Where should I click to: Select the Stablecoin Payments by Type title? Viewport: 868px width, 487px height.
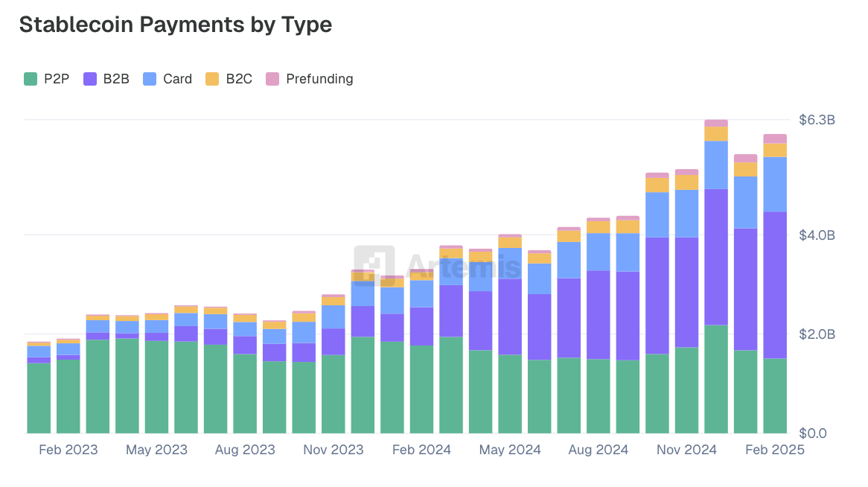coord(176,25)
